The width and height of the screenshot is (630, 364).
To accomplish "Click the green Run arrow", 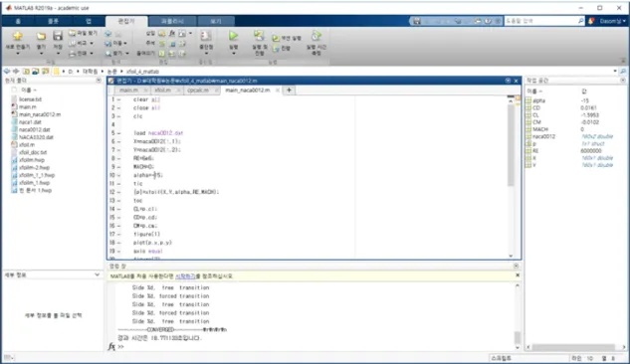I will [234, 36].
